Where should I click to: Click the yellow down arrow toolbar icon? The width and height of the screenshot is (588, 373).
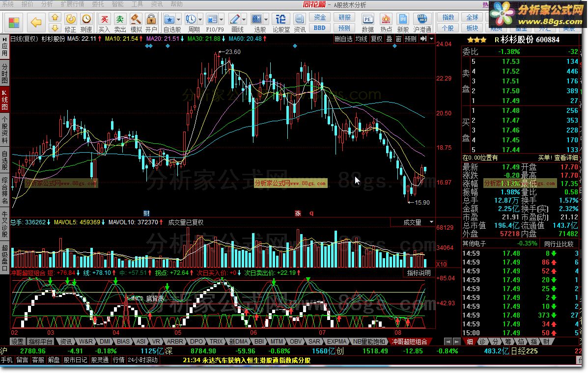pos(55,27)
